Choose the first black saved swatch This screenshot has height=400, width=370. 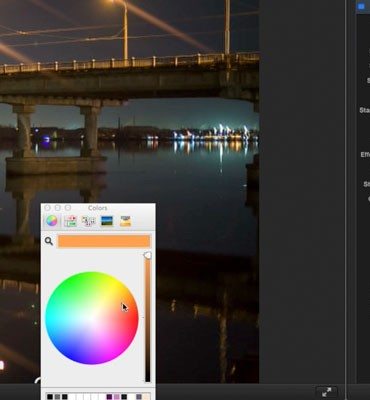point(50,397)
